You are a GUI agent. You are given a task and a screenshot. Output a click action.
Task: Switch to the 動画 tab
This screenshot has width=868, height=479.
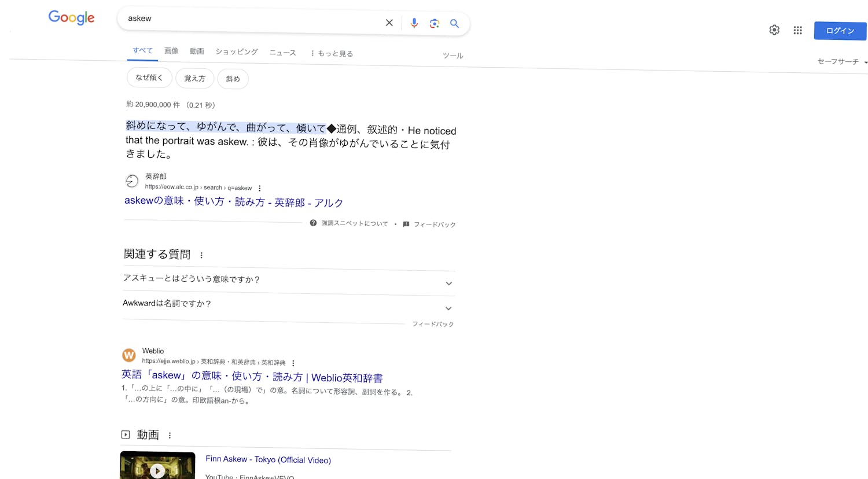[197, 51]
